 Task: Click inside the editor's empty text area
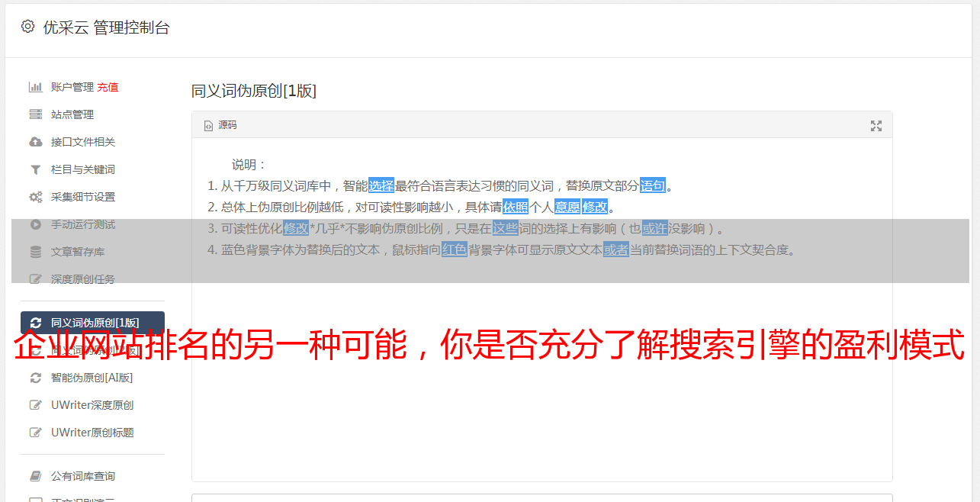[x=541, y=397]
